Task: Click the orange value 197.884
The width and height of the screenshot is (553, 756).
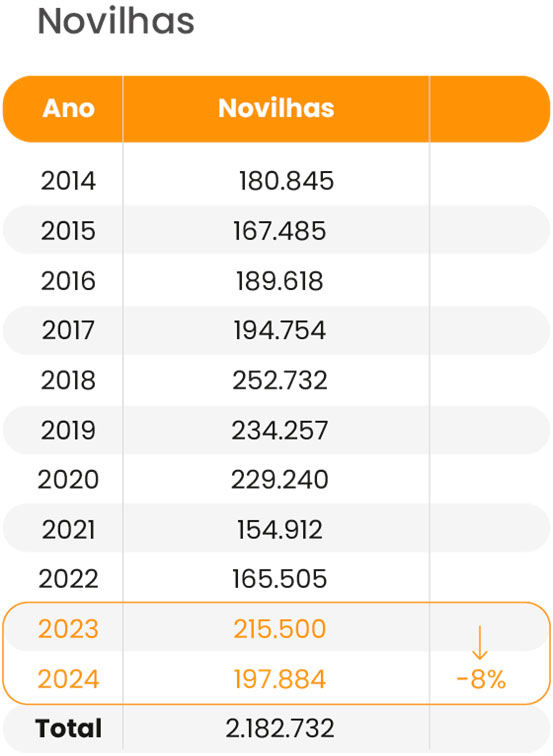Action: [x=280, y=679]
